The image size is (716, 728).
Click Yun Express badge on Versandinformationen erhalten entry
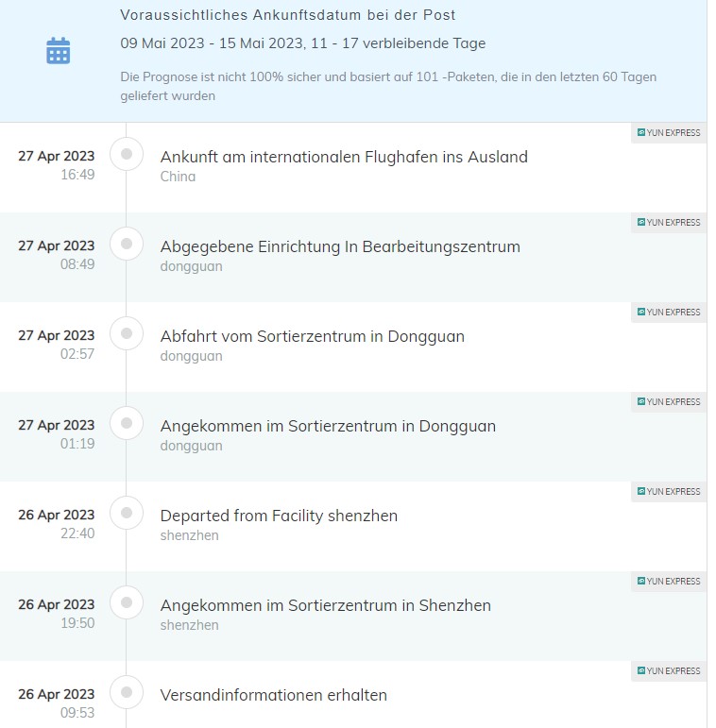pyautogui.click(x=669, y=671)
